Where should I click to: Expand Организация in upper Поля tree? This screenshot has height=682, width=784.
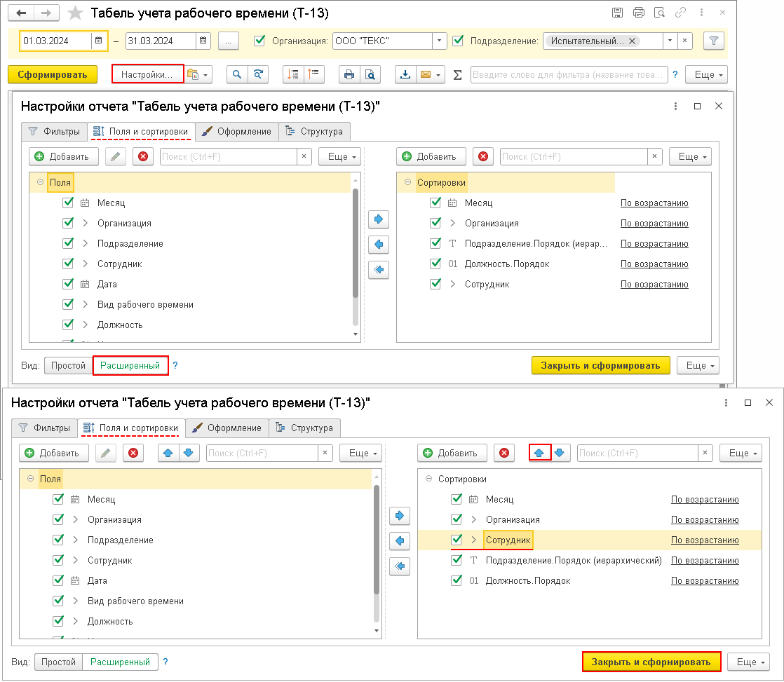pyautogui.click(x=85, y=223)
